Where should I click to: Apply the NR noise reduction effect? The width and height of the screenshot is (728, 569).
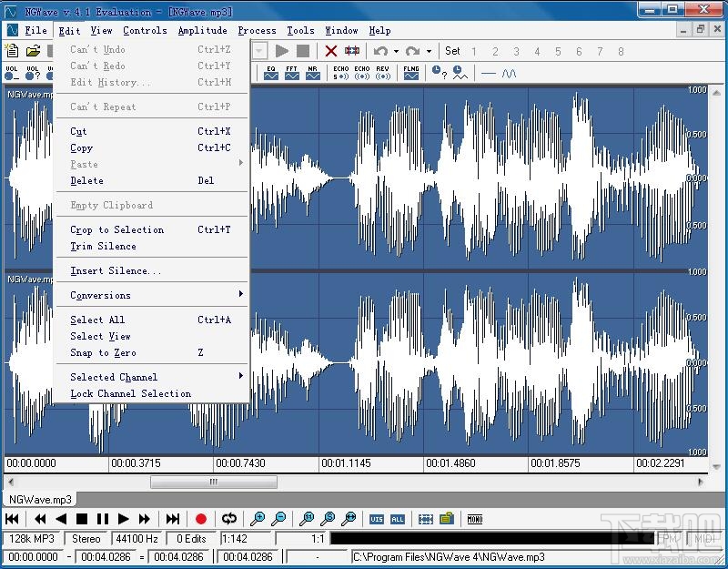[x=313, y=73]
